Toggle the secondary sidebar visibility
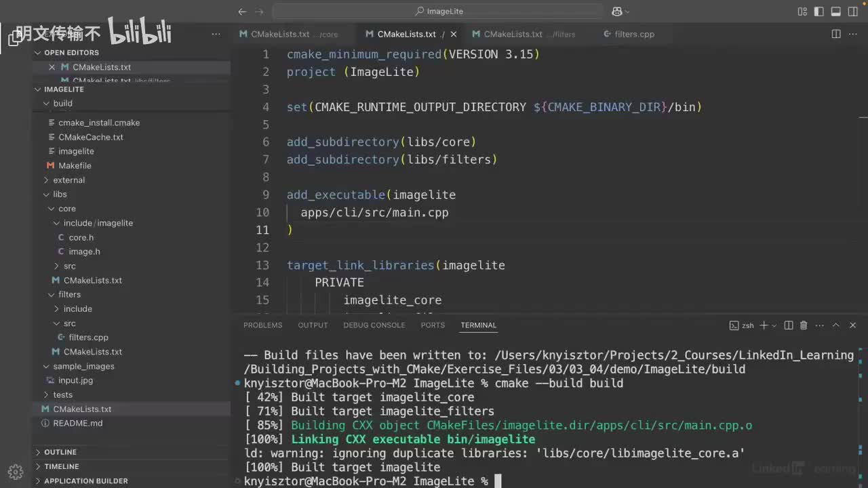This screenshot has height=488, width=868. pos(852,12)
